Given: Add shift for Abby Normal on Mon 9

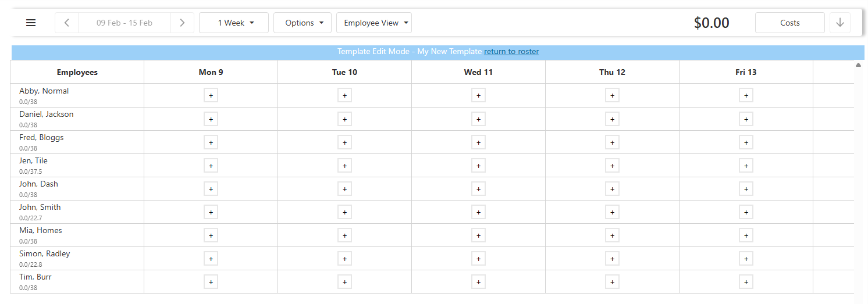Looking at the screenshot, I should click(x=211, y=95).
